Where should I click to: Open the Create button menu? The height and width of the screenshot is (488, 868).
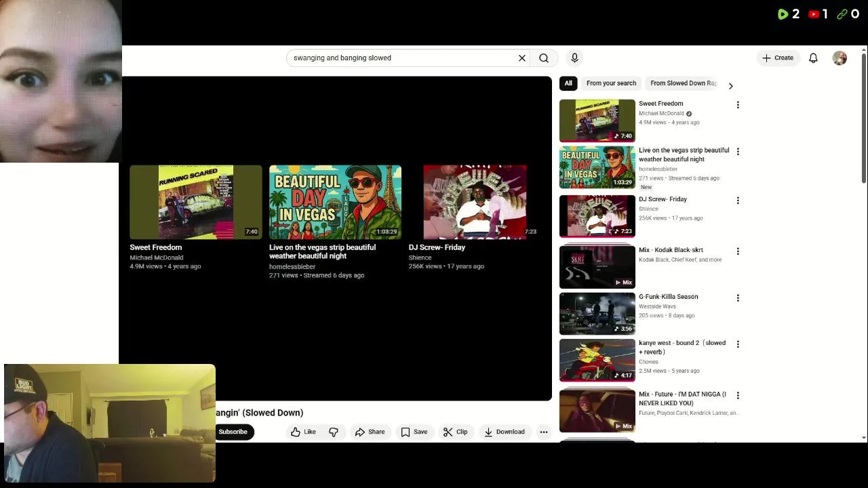tap(778, 58)
